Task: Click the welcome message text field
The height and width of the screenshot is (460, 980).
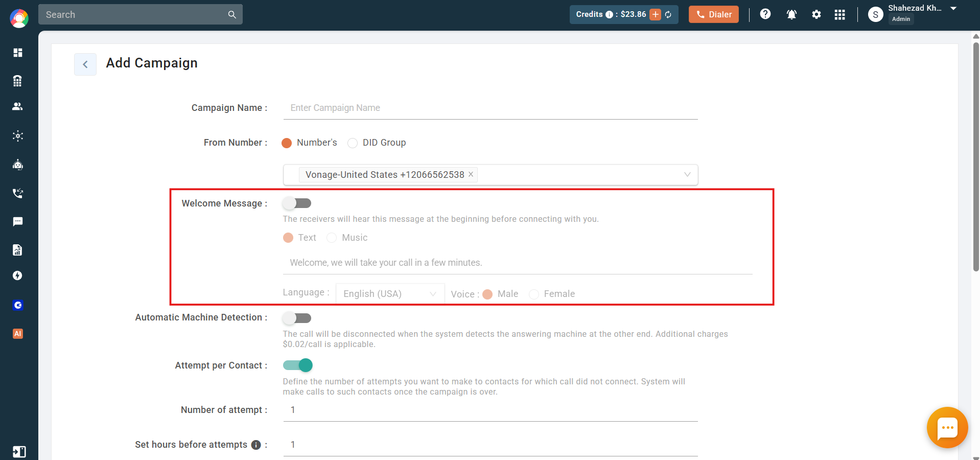Action: tap(518, 263)
